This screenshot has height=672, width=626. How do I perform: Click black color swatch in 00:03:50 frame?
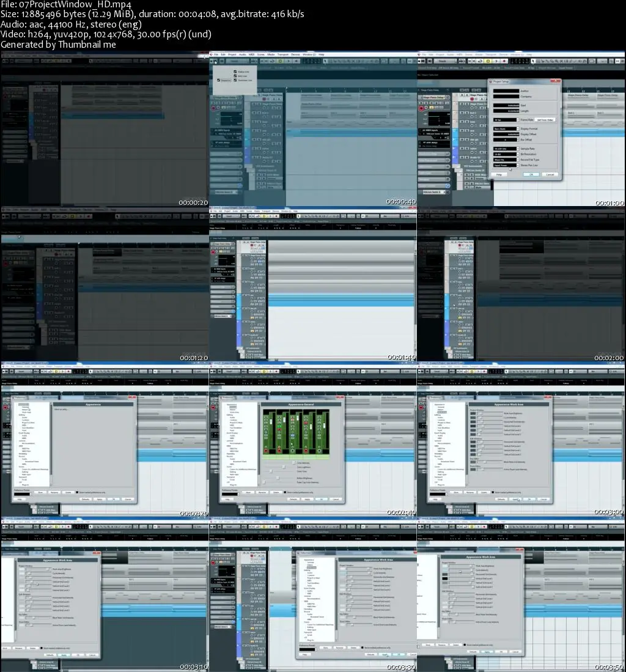[x=445, y=578]
